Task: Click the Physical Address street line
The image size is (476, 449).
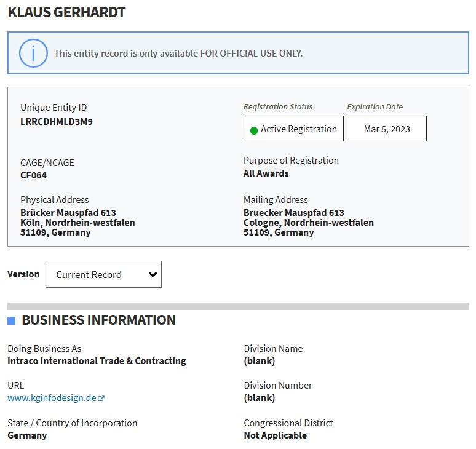Action: (x=68, y=213)
